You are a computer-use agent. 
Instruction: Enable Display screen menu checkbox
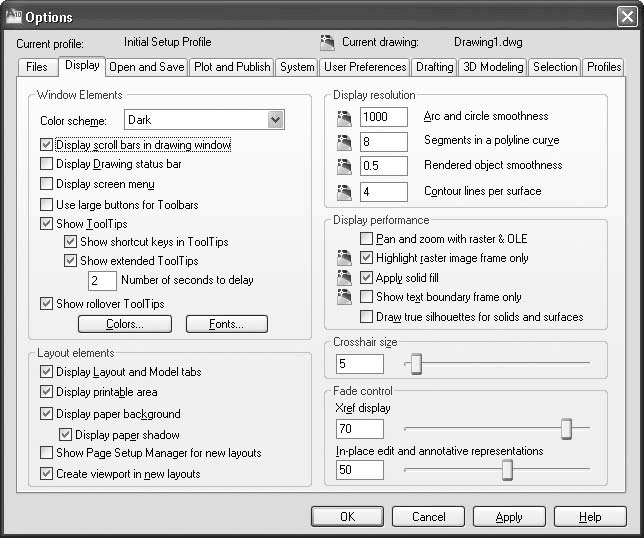tap(47, 184)
